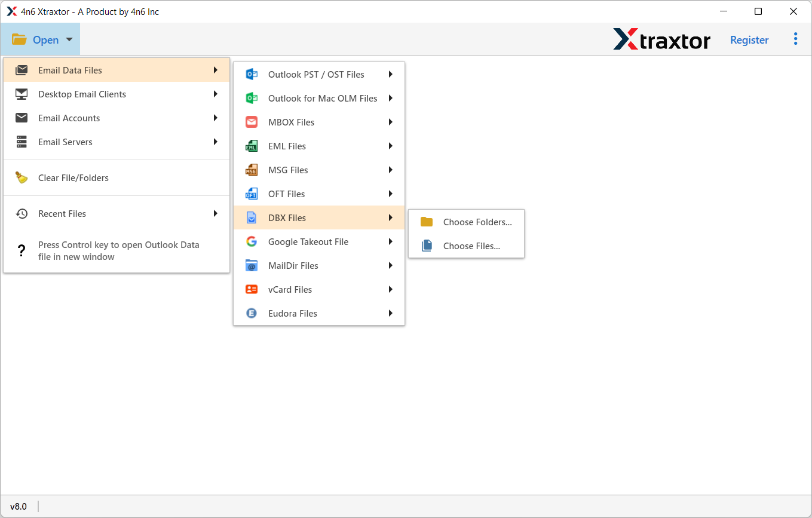Image resolution: width=812 pixels, height=518 pixels.
Task: Click the Email Accounts envelope icon
Action: tap(22, 118)
